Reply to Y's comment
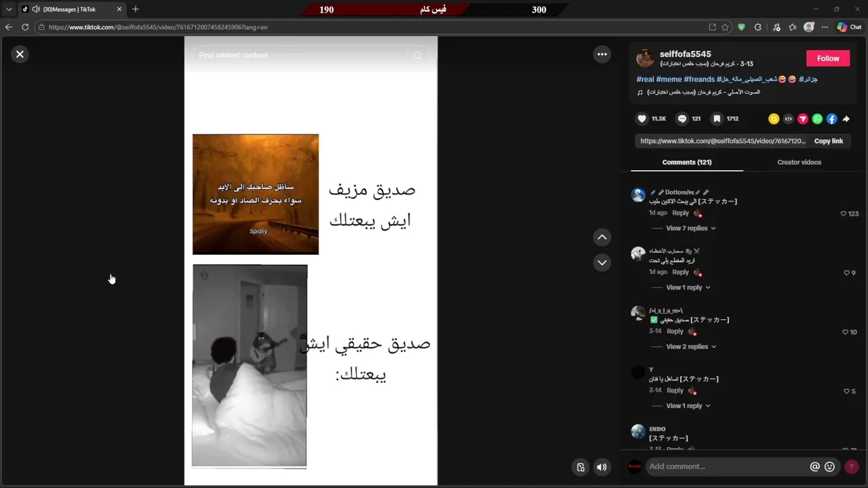868x488 pixels. click(675, 390)
